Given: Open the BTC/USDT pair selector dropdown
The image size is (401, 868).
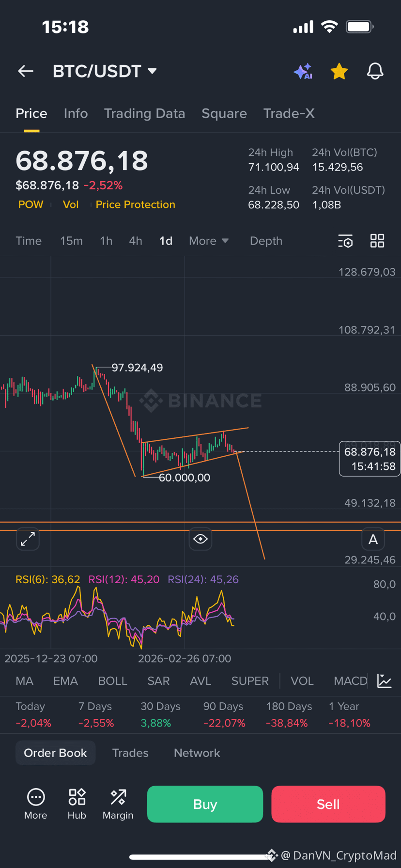Looking at the screenshot, I should pos(105,71).
